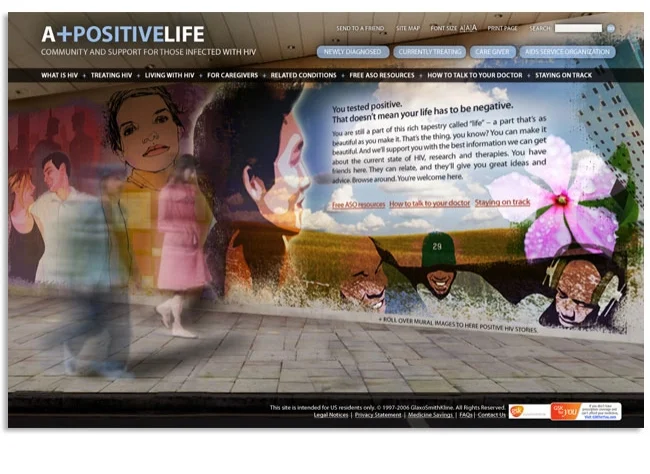Open the Living With HIV menu
Image resolution: width=650 pixels, height=474 pixels.
(169, 75)
